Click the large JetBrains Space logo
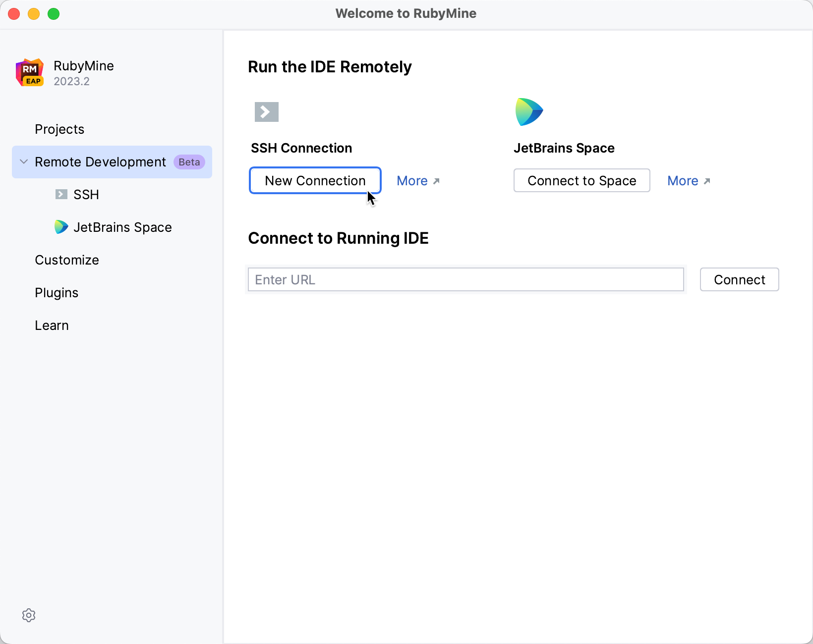This screenshot has width=813, height=644. 529,112
